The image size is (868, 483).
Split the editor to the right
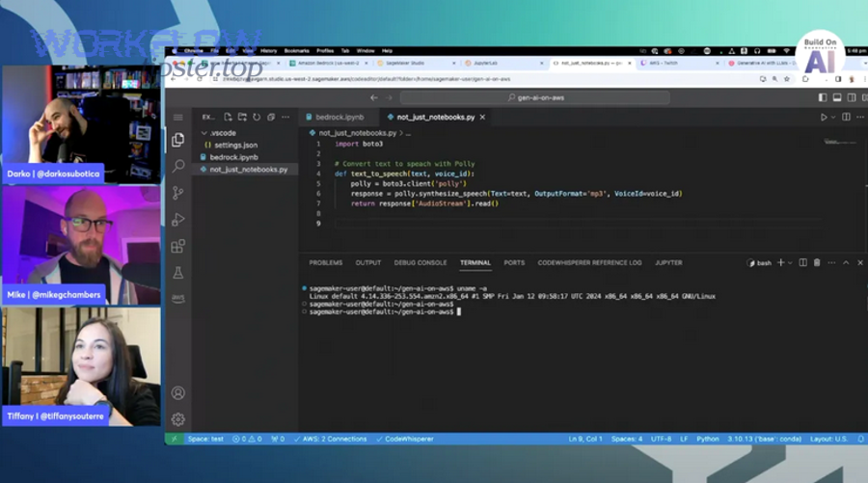tap(846, 117)
